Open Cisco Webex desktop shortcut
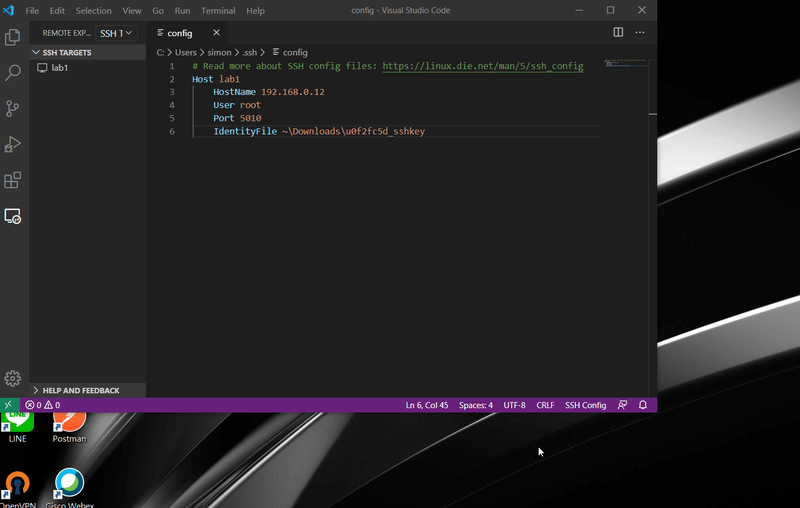The height and width of the screenshot is (508, 800). coord(69,489)
